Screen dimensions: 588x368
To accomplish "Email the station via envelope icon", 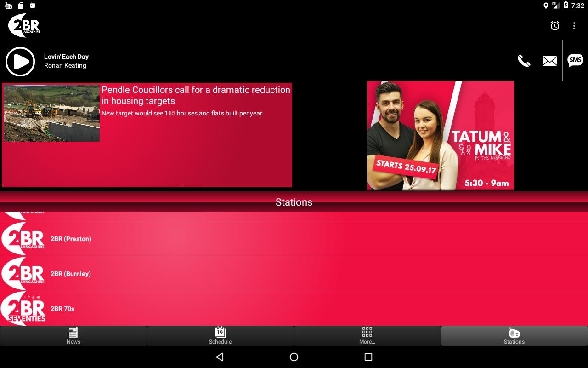I will (549, 61).
